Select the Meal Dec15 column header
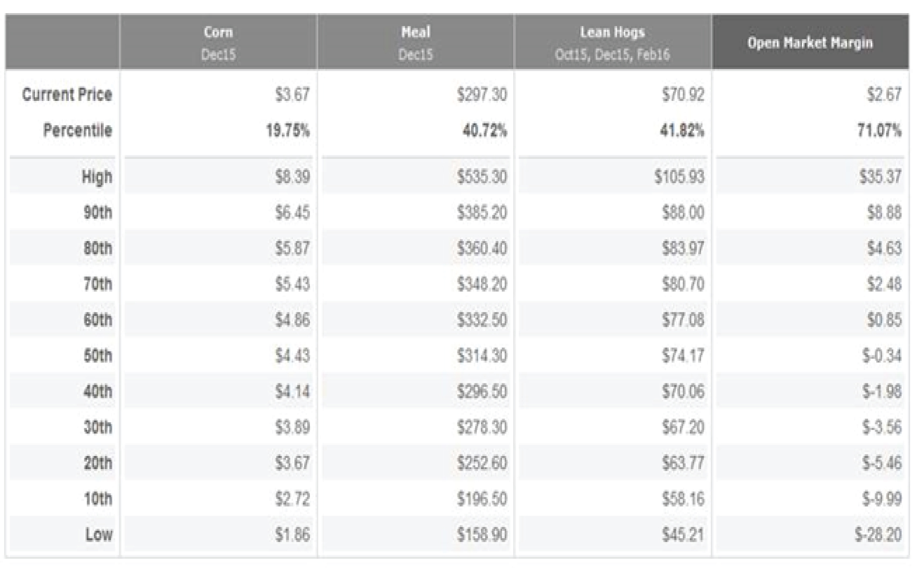 click(x=415, y=42)
